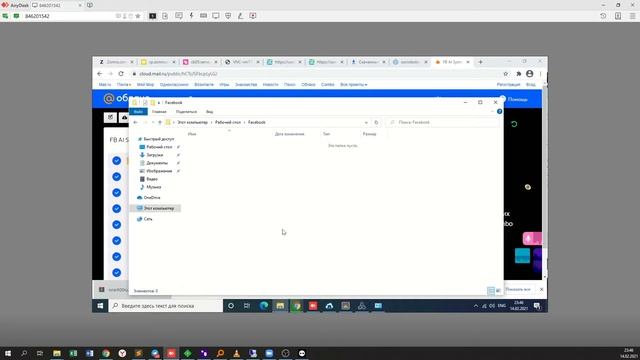Viewport: 640px width, 360px height.
Task: Go up one folder level in Explorer
Action: point(160,122)
